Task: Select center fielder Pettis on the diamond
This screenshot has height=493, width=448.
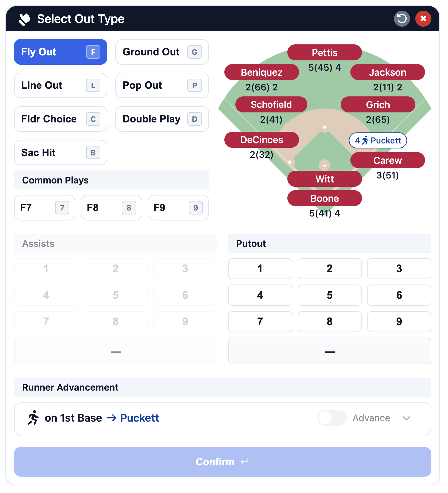Action: pyautogui.click(x=324, y=53)
